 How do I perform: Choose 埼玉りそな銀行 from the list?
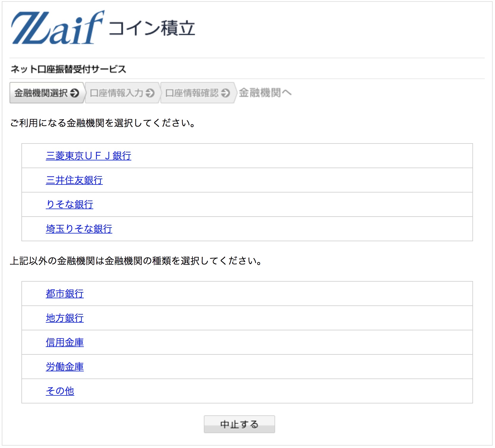coord(79,229)
